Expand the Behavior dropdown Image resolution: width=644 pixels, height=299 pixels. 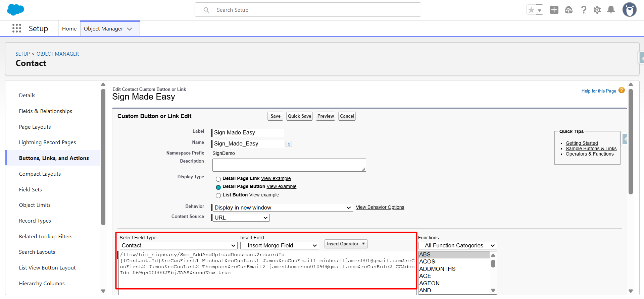pyautogui.click(x=282, y=208)
